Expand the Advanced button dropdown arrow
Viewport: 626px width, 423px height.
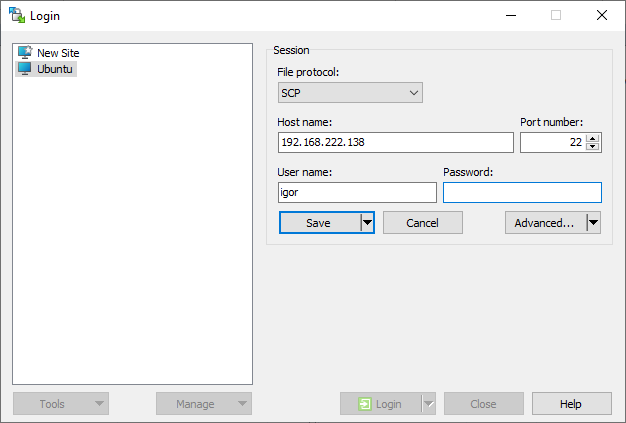click(593, 223)
